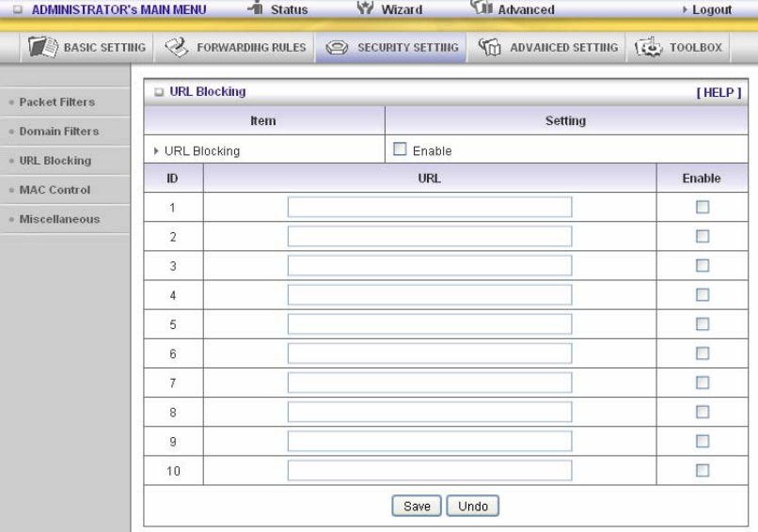
Task: Check Enable box for URL ID 1
Action: tap(703, 207)
